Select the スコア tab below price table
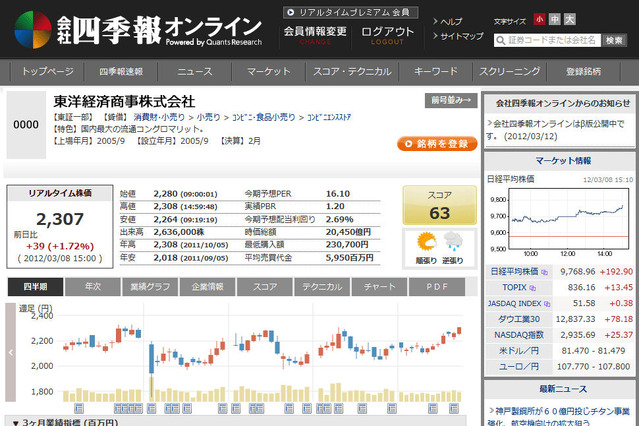This screenshot has width=639, height=426. click(x=264, y=287)
